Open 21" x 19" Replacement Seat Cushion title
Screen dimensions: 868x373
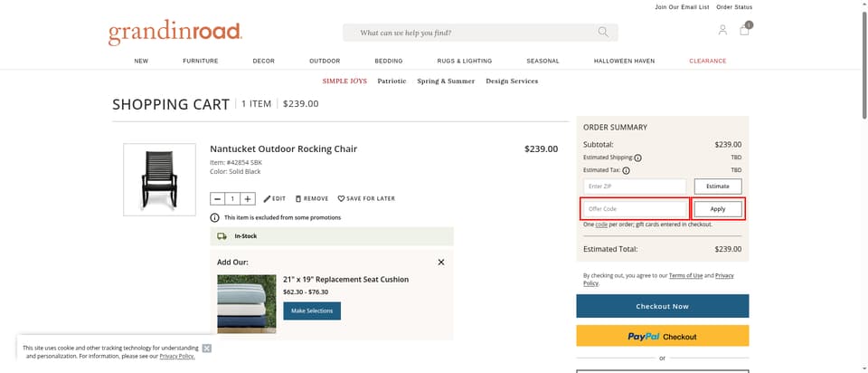tap(346, 280)
